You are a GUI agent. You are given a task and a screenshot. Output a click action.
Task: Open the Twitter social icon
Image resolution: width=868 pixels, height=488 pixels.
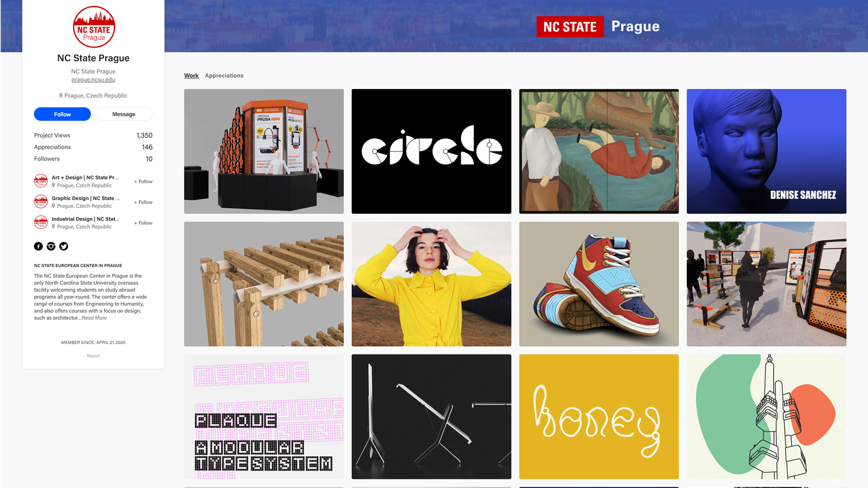tap(64, 246)
